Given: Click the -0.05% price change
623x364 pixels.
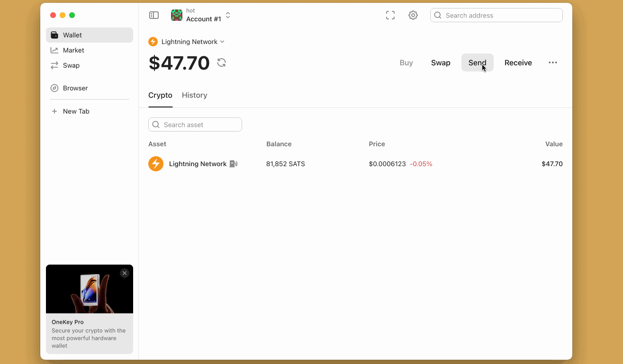Looking at the screenshot, I should (421, 164).
